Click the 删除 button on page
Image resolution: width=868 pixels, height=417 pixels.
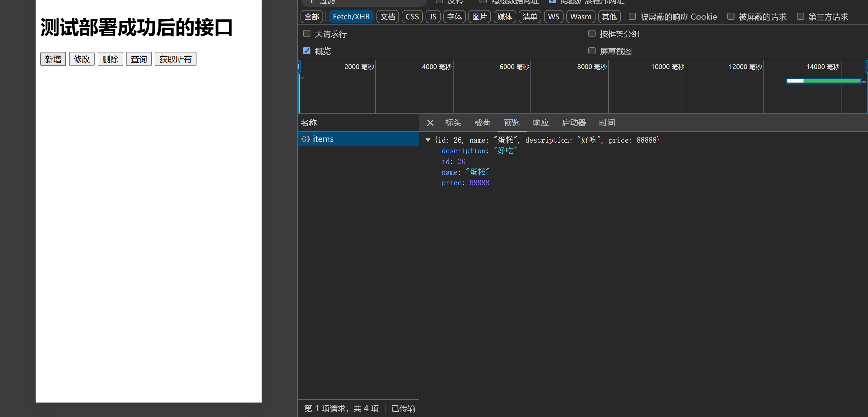[110, 59]
